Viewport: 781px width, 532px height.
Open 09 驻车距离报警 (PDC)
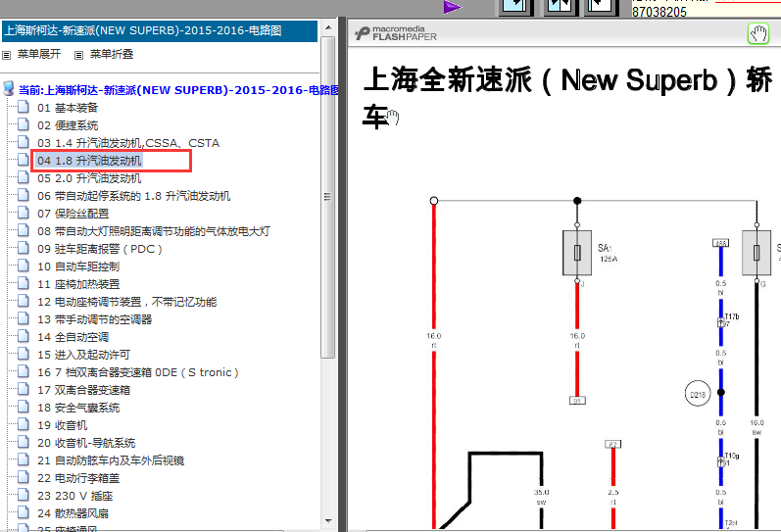pos(100,249)
